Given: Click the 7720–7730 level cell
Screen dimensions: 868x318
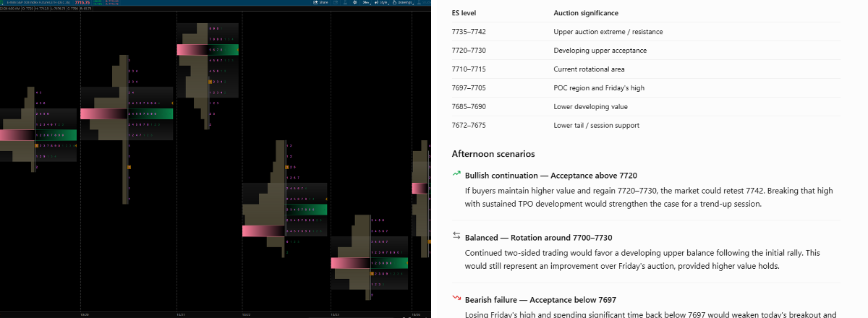Looking at the screenshot, I should (469, 51).
